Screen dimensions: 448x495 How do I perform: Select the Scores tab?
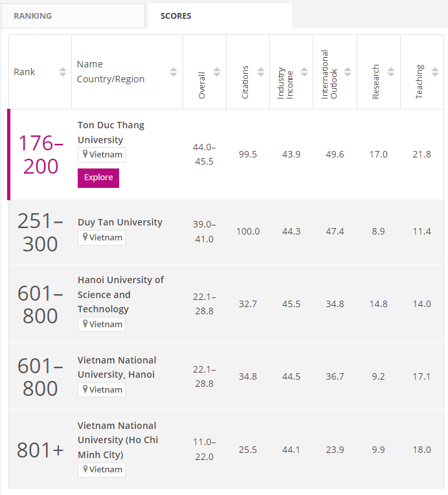219,16
